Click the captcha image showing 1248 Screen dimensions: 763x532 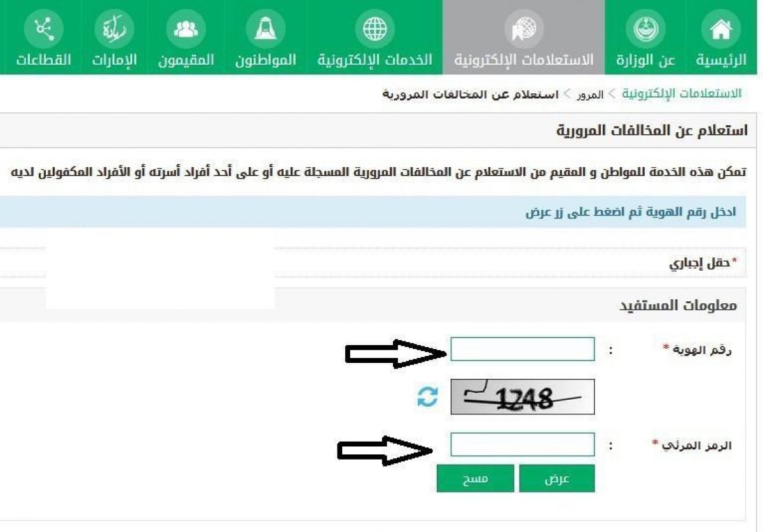click(x=523, y=397)
